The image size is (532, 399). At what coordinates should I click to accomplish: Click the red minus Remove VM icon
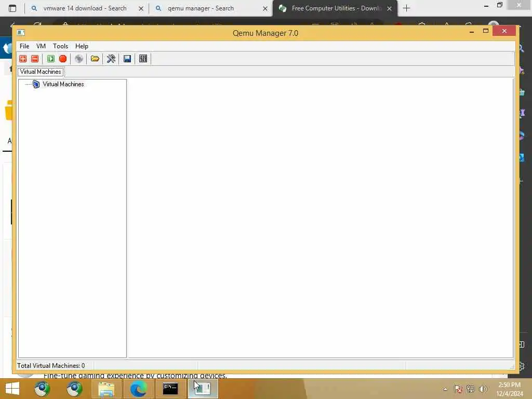35,59
